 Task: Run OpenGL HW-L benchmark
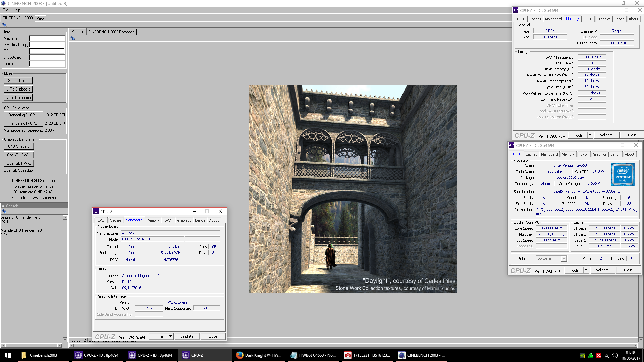(19, 163)
